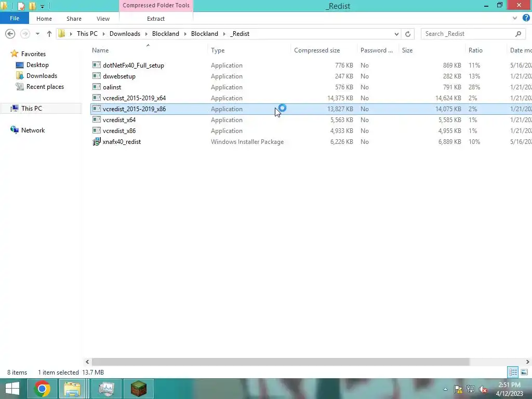532x399 pixels.
Task: Sort by Compressed size column header
Action: point(317,50)
